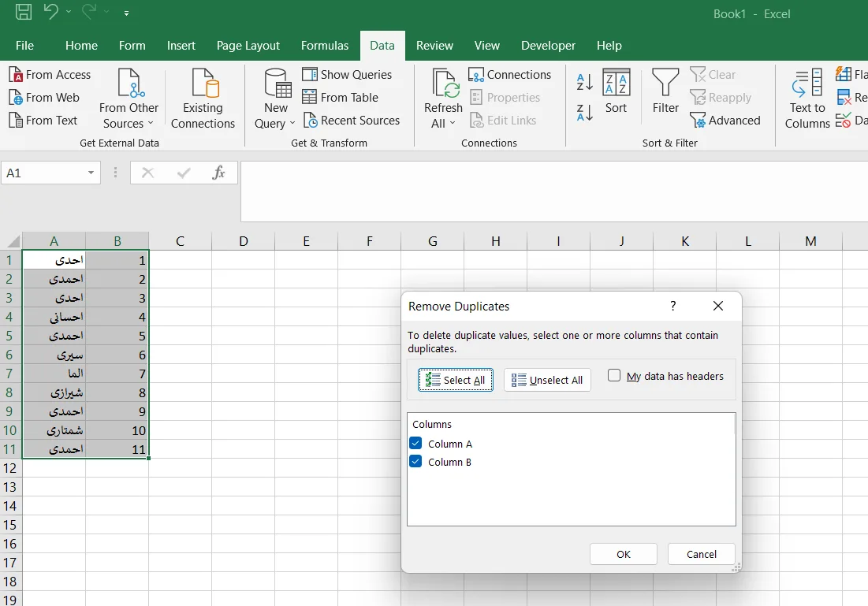Click the dialog help question mark

coord(673,306)
